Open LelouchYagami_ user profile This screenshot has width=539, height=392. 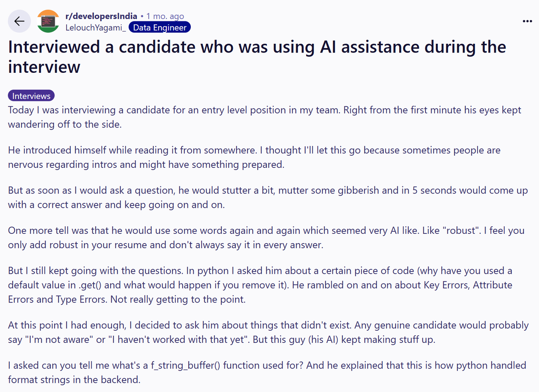pyautogui.click(x=96, y=28)
